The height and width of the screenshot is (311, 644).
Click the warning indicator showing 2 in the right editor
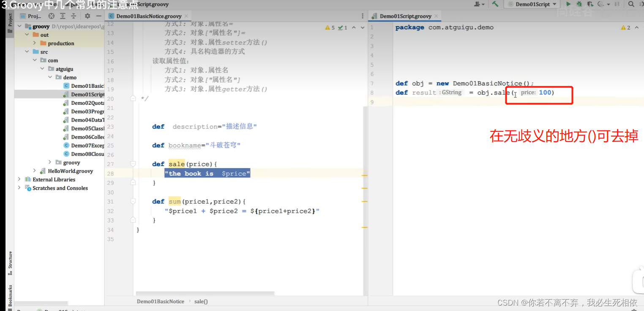click(625, 27)
